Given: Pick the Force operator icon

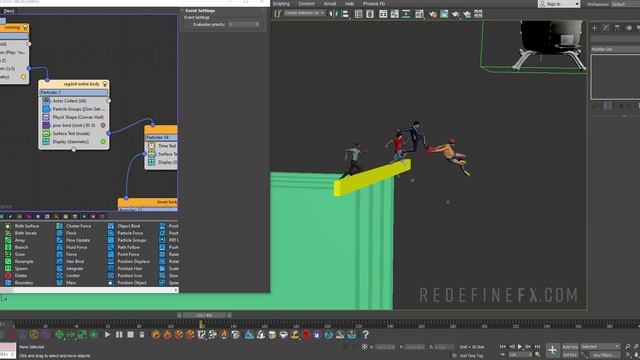Looking at the screenshot, I should [x=60, y=254].
